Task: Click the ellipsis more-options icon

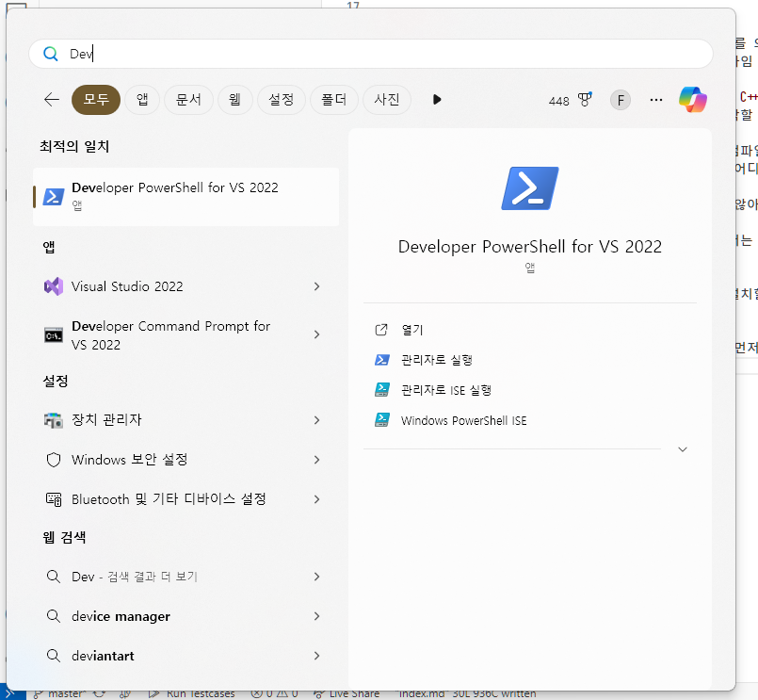Action: (656, 99)
